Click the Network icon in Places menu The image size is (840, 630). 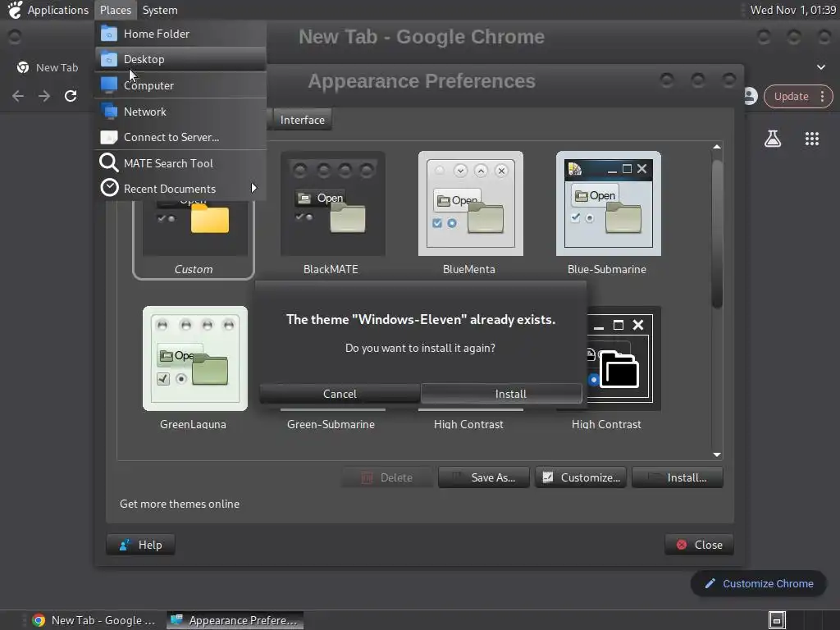(x=109, y=112)
